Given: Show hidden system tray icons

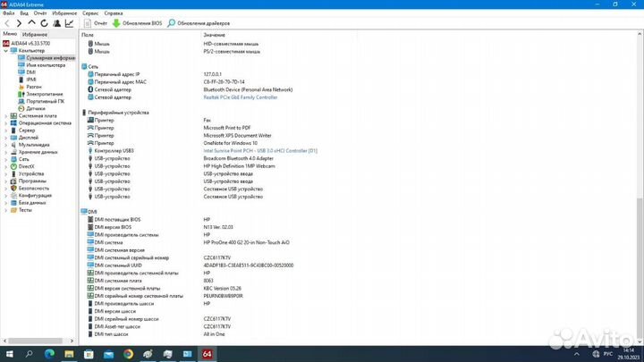Looking at the screenshot, I should click(x=577, y=354).
